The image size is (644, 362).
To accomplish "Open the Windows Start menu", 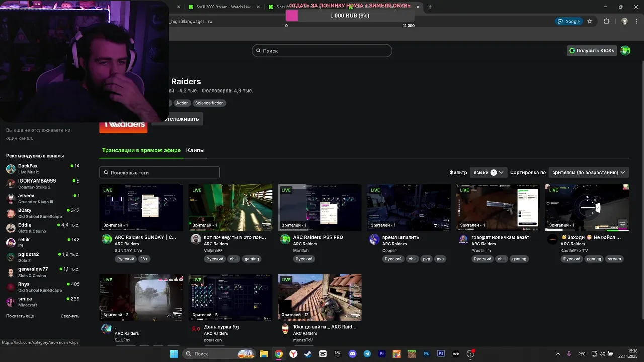I will 174,354.
